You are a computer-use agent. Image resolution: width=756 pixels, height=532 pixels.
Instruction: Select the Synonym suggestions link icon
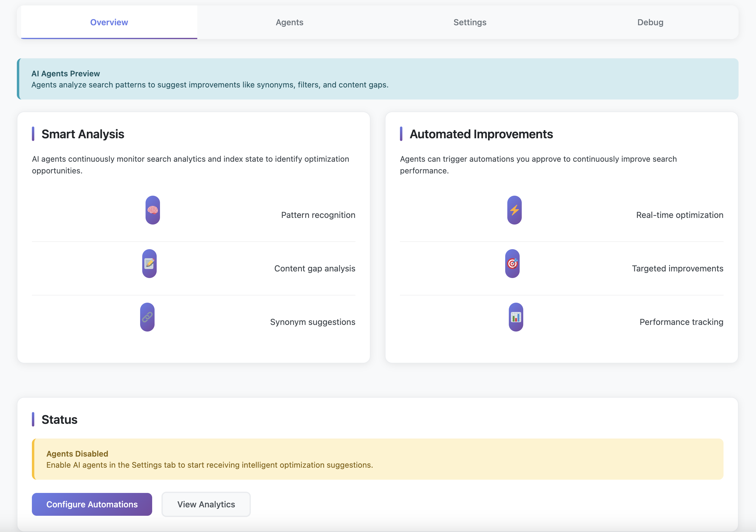[147, 317]
